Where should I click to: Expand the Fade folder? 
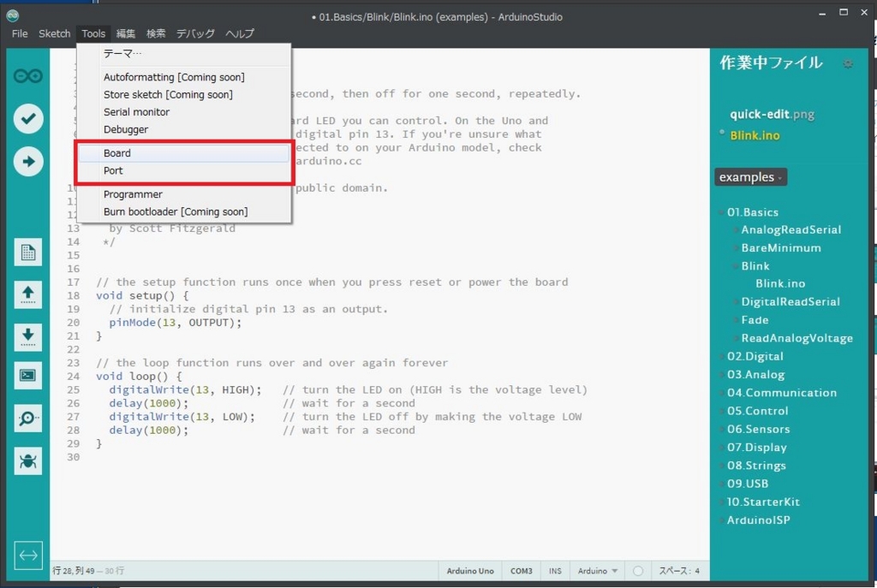pos(755,320)
